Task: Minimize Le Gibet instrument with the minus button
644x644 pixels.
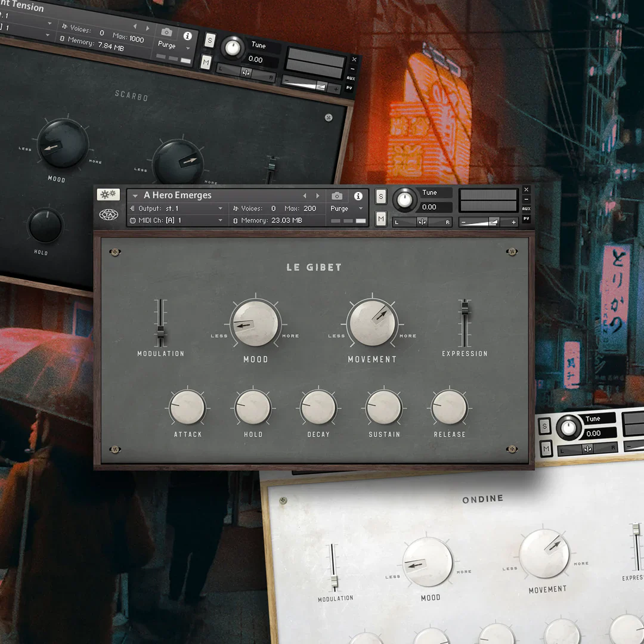Action: 526,199
